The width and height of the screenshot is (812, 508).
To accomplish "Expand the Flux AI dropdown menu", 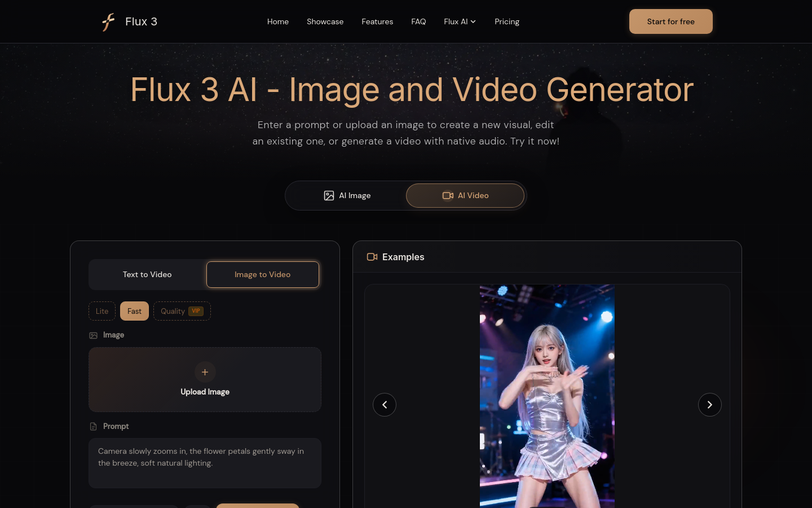I will point(460,21).
